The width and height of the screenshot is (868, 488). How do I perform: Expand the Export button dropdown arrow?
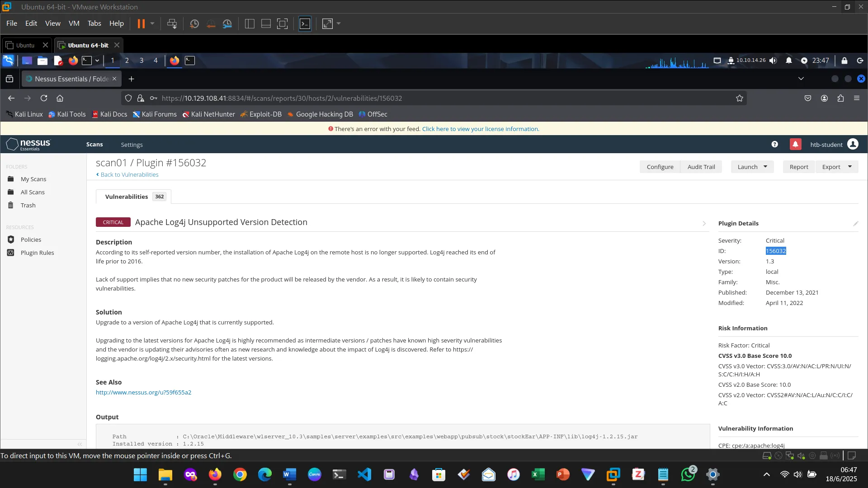pyautogui.click(x=850, y=167)
